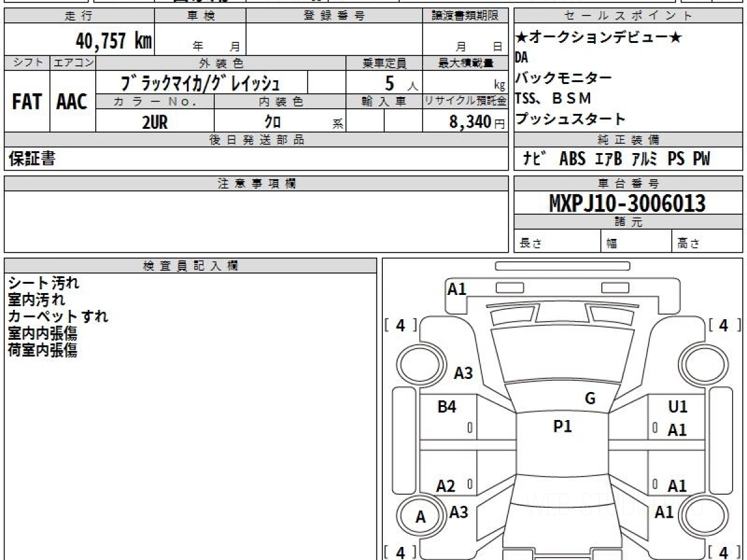Image resolution: width=747 pixels, height=560 pixels.
Task: Select the P1 mark on the roof
Action: point(563,426)
